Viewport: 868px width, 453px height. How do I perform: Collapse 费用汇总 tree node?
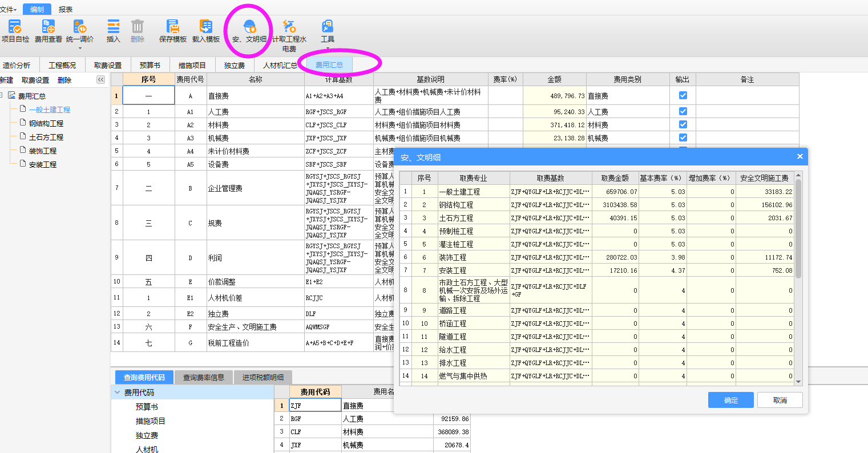pos(2,96)
